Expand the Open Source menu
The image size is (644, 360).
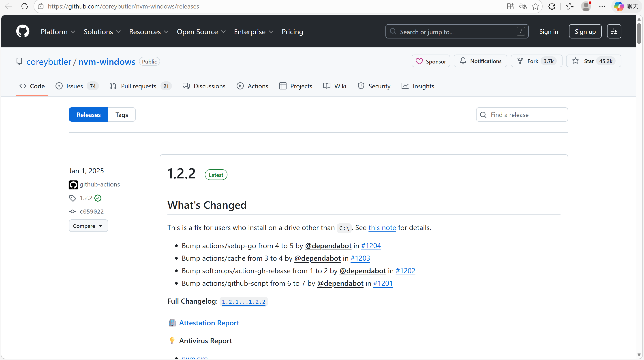pyautogui.click(x=201, y=32)
